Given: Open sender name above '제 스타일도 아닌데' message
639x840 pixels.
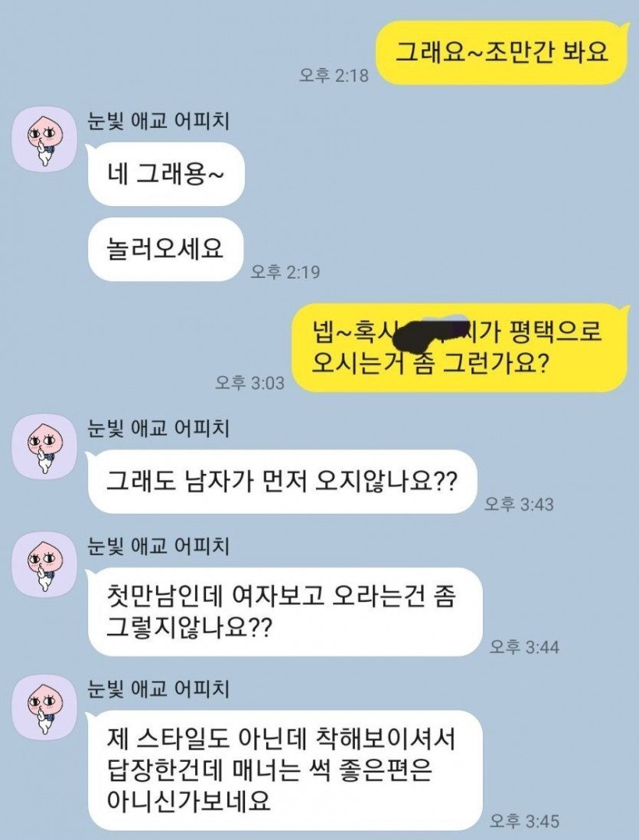Looking at the screenshot, I should 159,688.
